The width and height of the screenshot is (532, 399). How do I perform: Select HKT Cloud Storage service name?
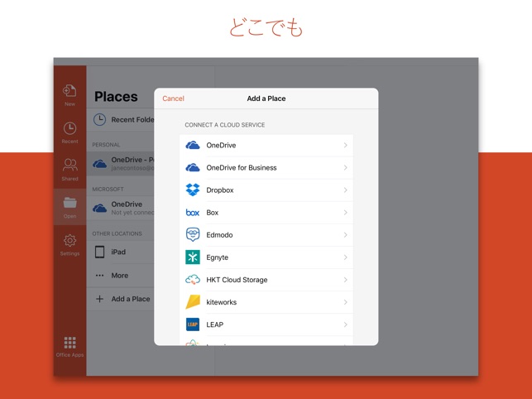pos(237,280)
